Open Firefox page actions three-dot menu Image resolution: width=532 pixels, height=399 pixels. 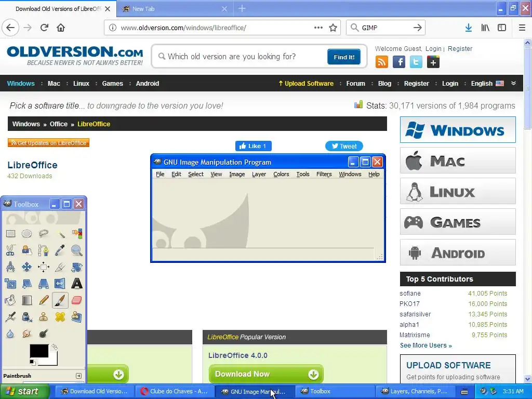(x=318, y=28)
